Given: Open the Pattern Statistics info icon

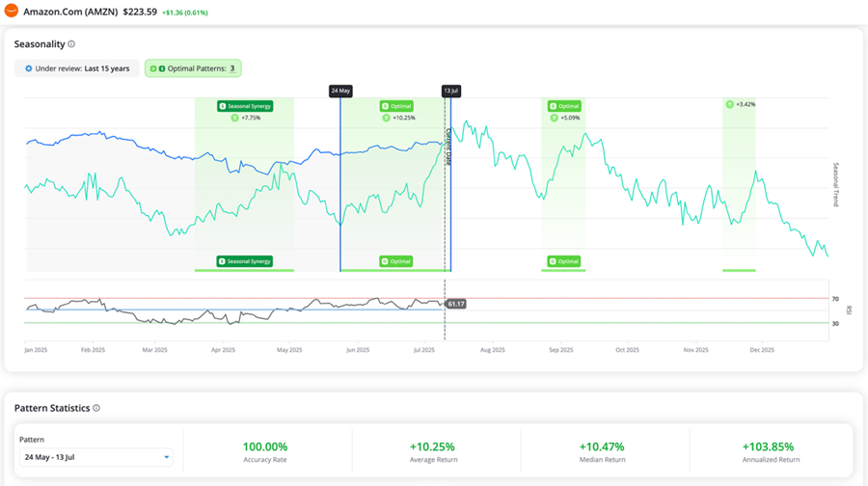Looking at the screenshot, I should click(96, 408).
